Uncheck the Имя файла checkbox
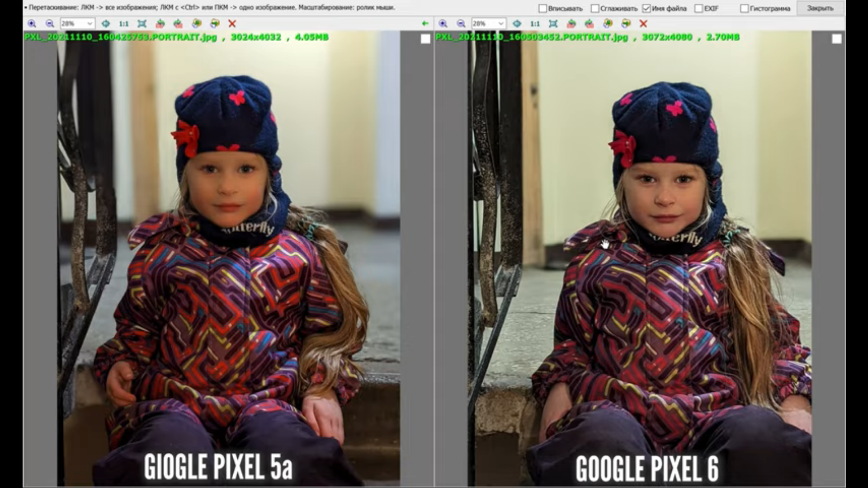This screenshot has width=868, height=488. pyautogui.click(x=646, y=9)
